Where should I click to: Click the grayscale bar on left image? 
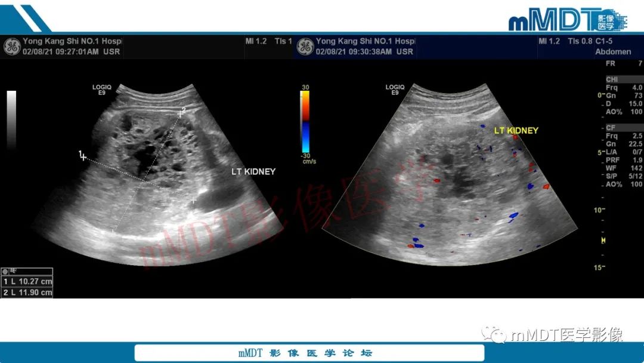(11, 119)
